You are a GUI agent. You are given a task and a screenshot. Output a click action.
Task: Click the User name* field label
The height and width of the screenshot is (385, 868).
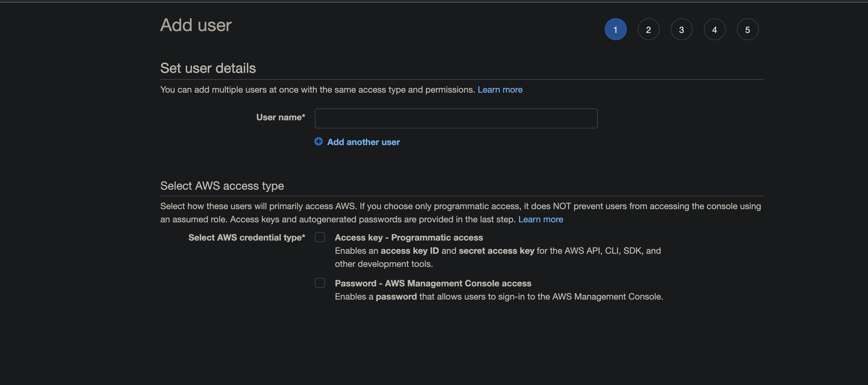280,117
